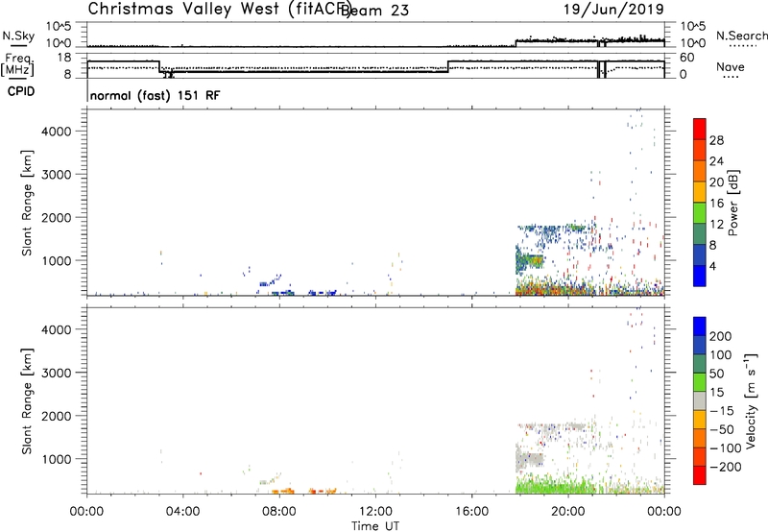768x532 pixels.
Task: Click the 'Christmas Valley West (fitACF)' title
Action: 219,10
